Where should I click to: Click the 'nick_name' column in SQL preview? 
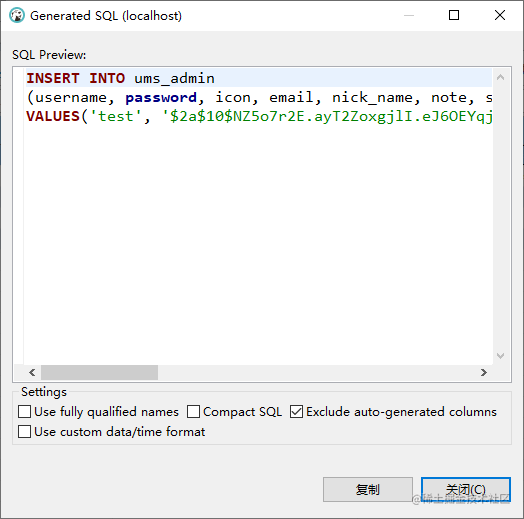pos(372,98)
